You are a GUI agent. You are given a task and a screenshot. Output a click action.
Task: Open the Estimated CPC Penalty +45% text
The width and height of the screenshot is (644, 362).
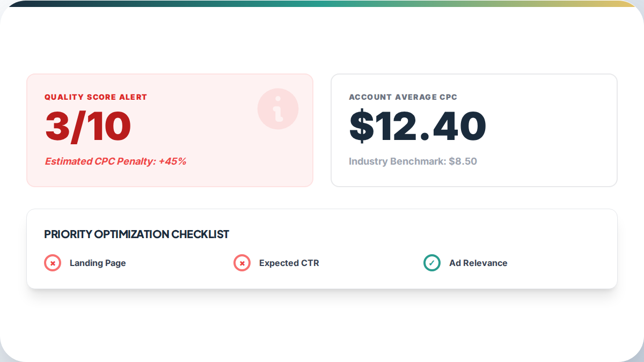(x=115, y=161)
